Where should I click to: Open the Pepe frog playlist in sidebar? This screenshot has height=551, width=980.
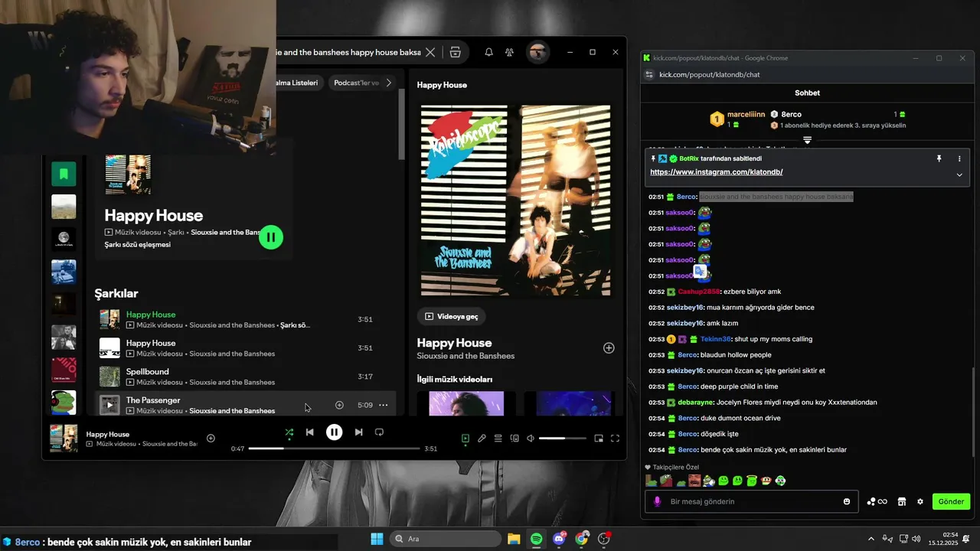point(64,403)
